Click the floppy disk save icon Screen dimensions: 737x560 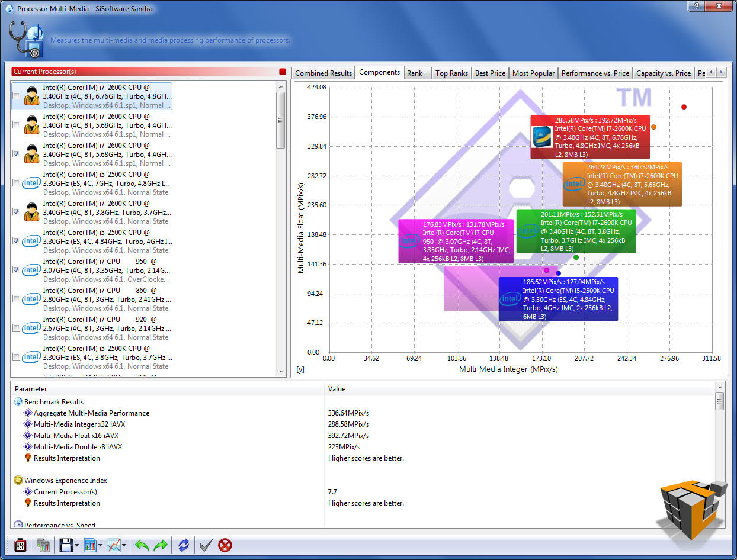pos(65,545)
